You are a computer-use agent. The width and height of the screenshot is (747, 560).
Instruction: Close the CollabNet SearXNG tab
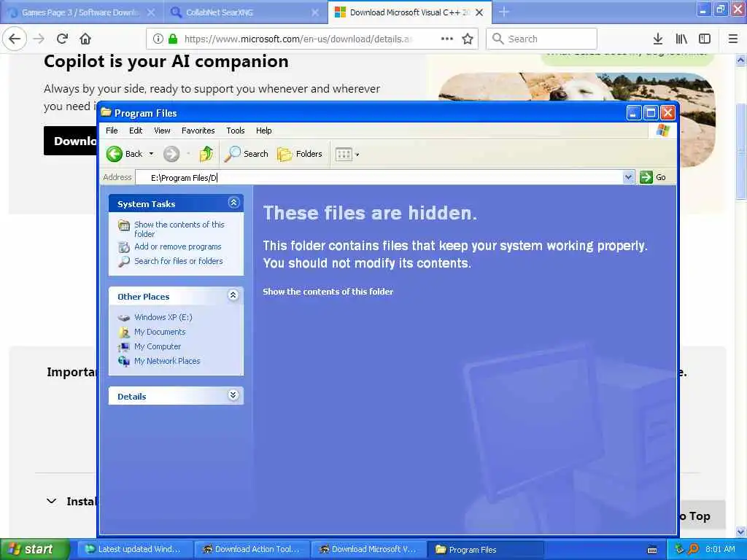pyautogui.click(x=315, y=12)
